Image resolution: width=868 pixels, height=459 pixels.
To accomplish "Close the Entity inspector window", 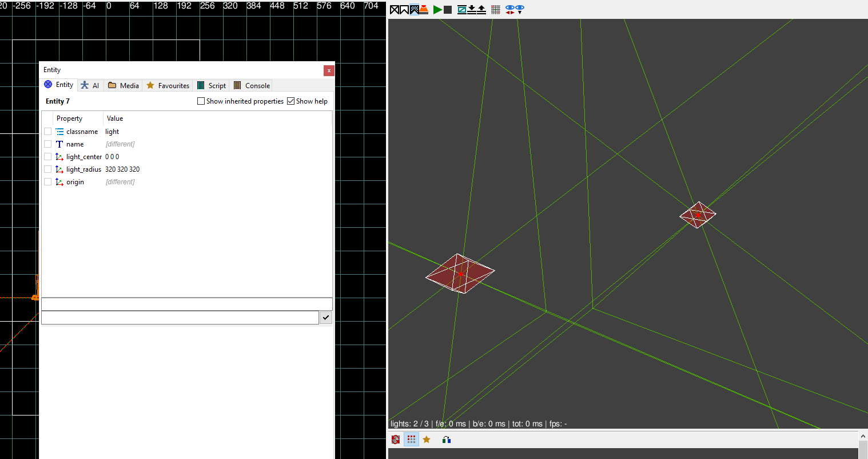I will pos(329,70).
